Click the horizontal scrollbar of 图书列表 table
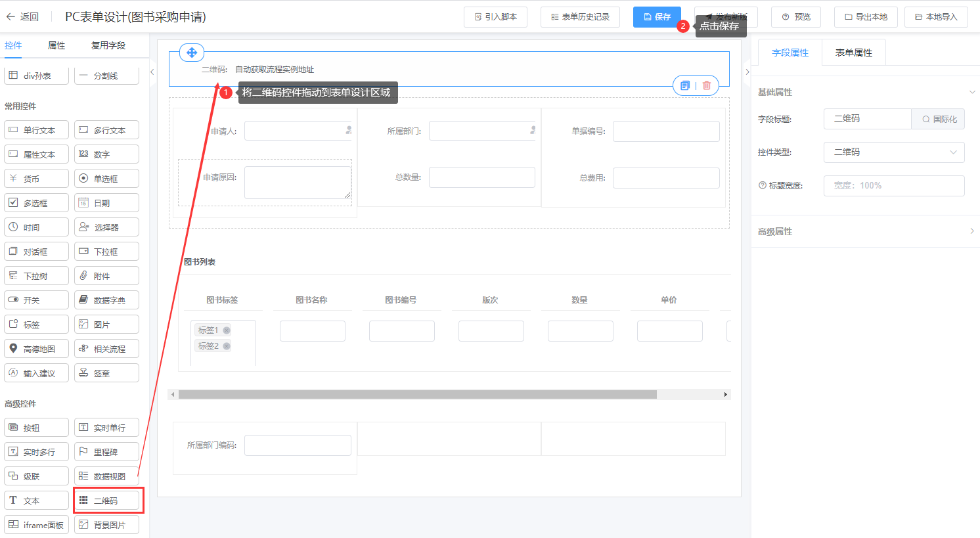Viewport: 980px width, 538px height. click(x=418, y=395)
